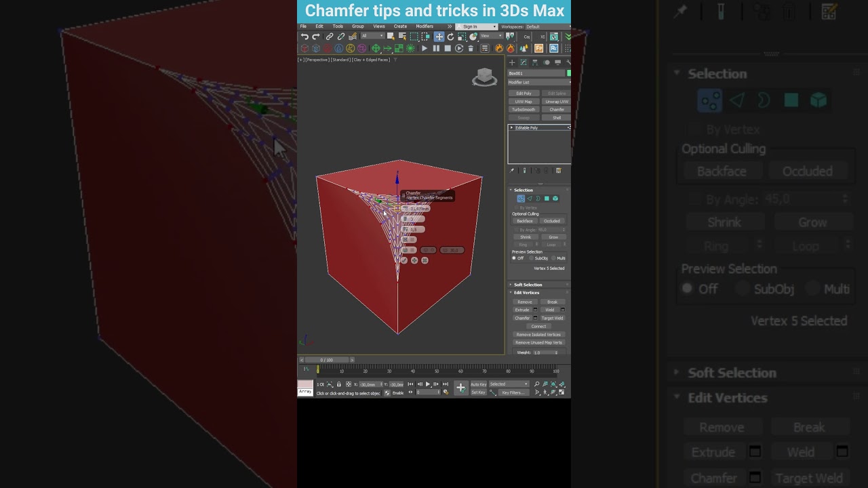
Task: Select the Select and Place tool
Action: [x=473, y=37]
